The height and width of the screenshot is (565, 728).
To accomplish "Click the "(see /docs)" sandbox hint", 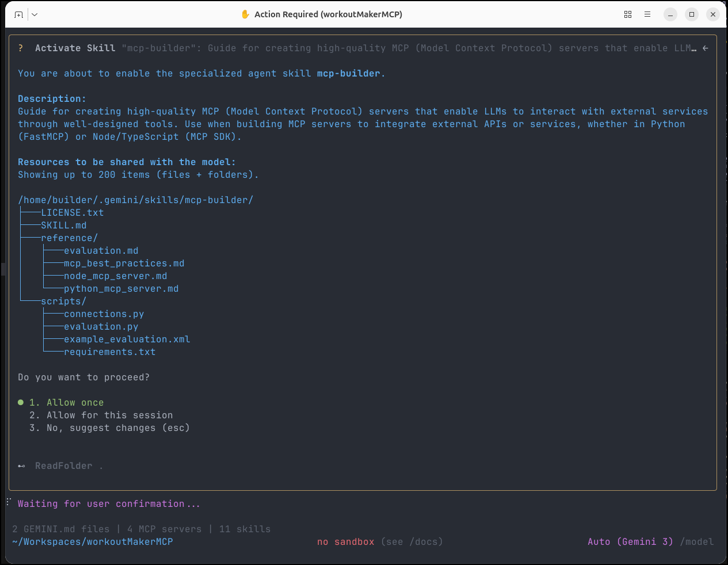I will pos(411,542).
